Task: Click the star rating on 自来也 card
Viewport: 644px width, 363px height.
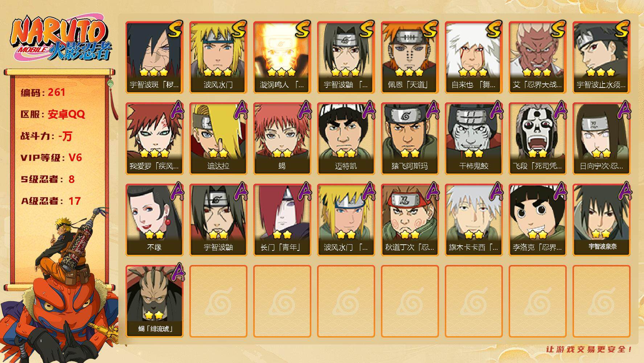Action: coord(473,72)
